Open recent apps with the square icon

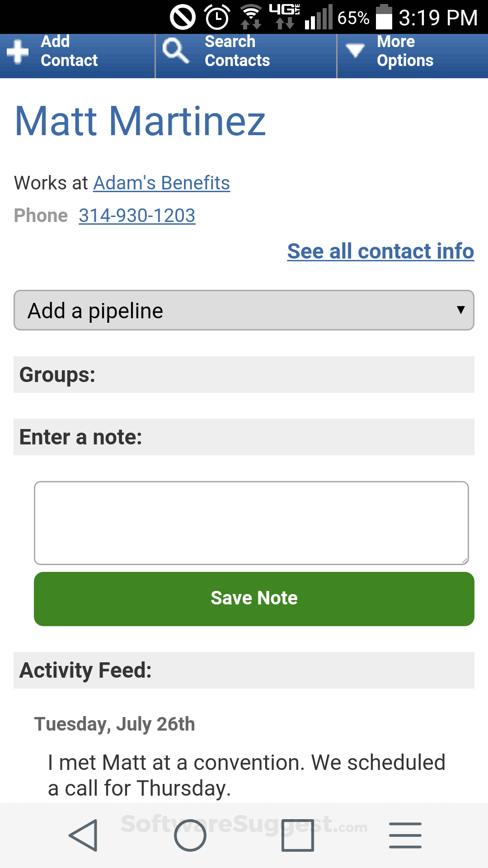click(x=297, y=835)
